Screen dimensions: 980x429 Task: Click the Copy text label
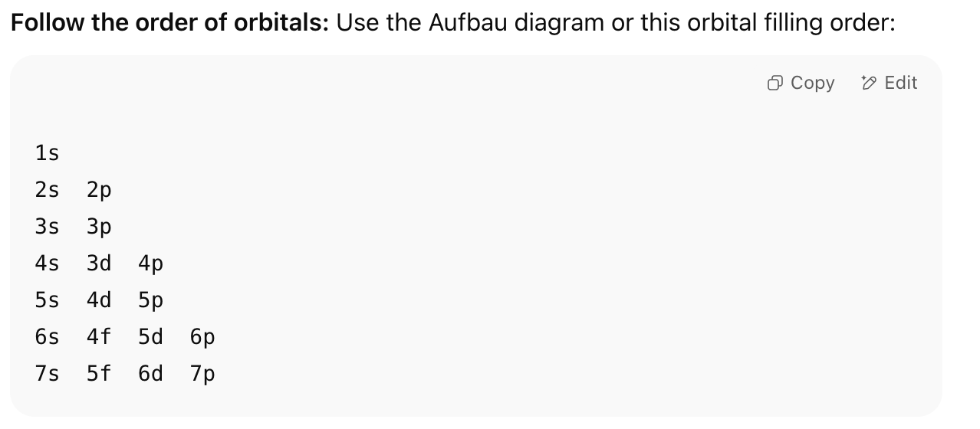pos(812,83)
